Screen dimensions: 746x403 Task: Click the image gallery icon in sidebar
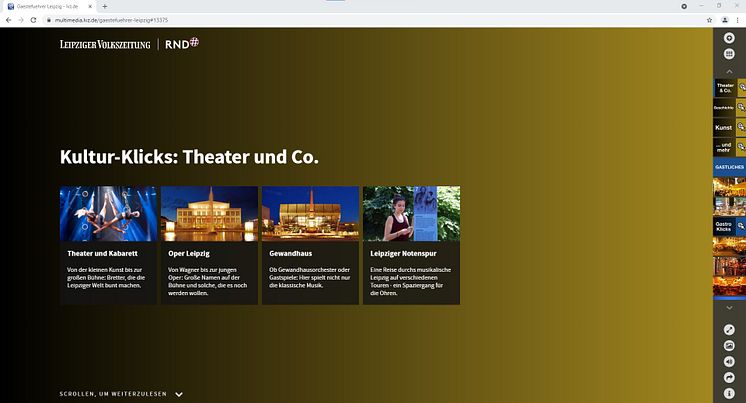tap(729, 346)
